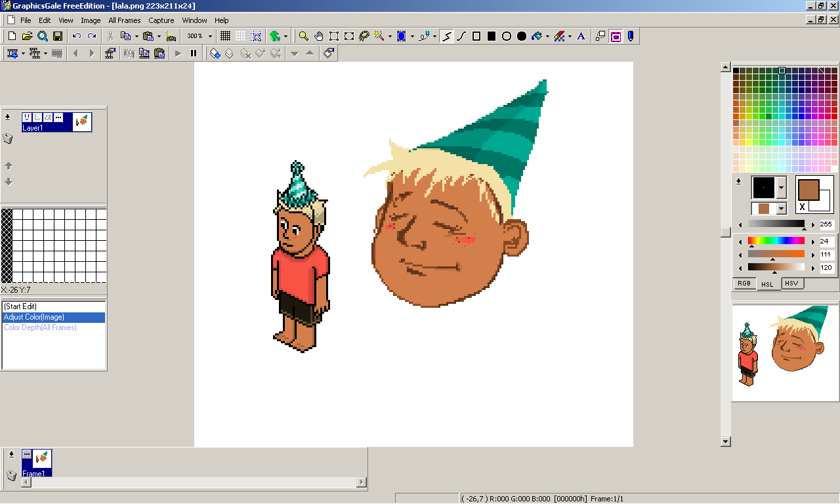Pick the Magic Wand selection tool
Screen dimensions: 840x504
379,36
